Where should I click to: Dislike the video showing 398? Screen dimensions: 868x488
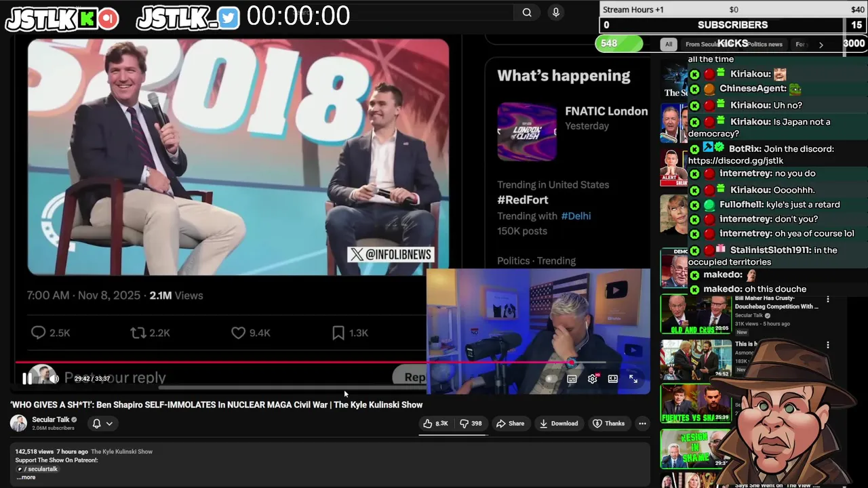coord(471,424)
